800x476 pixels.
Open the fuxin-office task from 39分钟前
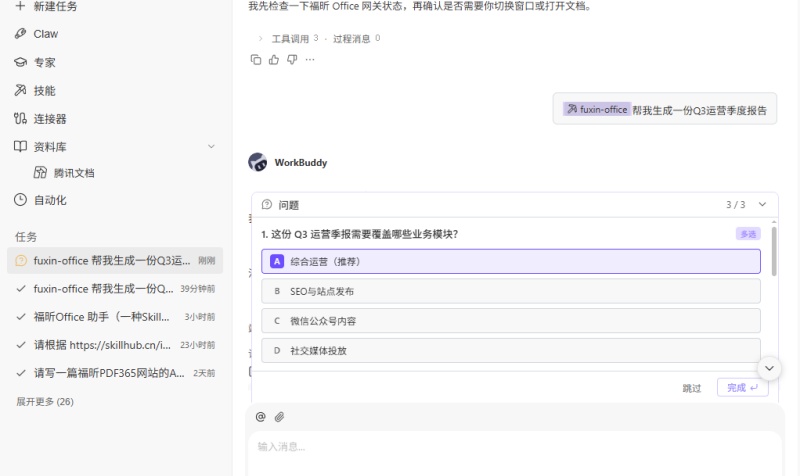click(115, 289)
